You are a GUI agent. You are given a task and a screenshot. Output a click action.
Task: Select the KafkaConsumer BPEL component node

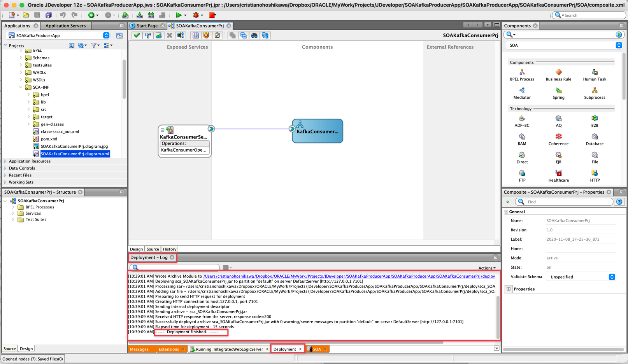coord(318,131)
